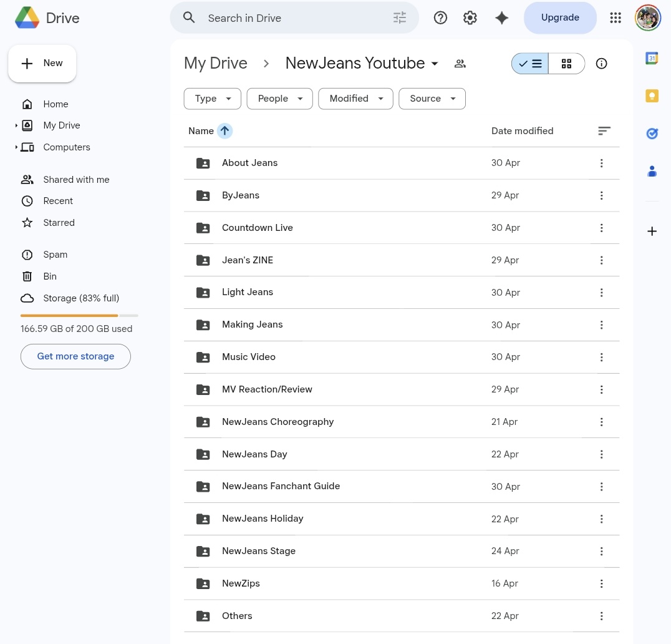Open more actions for ByJeans
This screenshot has width=671, height=644.
(x=601, y=195)
